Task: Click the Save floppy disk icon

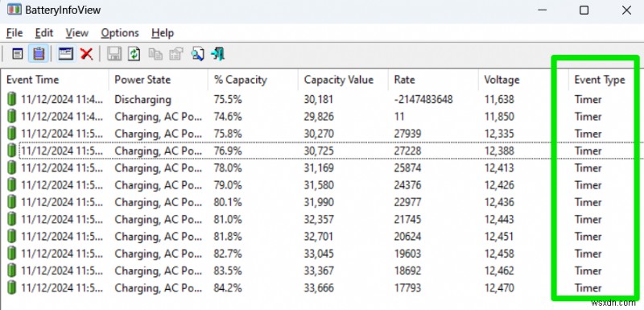Action: (114, 54)
